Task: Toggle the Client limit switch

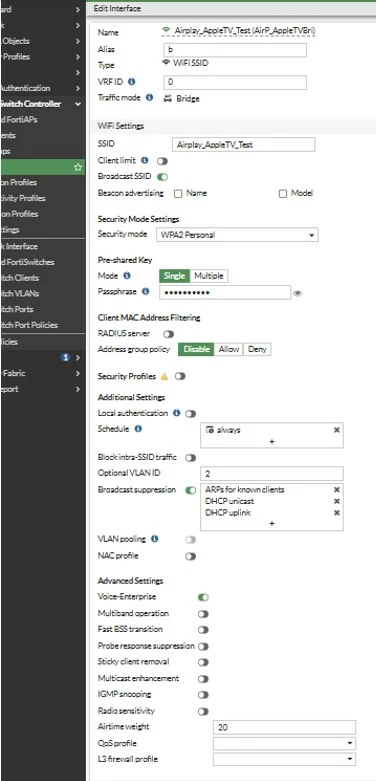Action: (162, 161)
